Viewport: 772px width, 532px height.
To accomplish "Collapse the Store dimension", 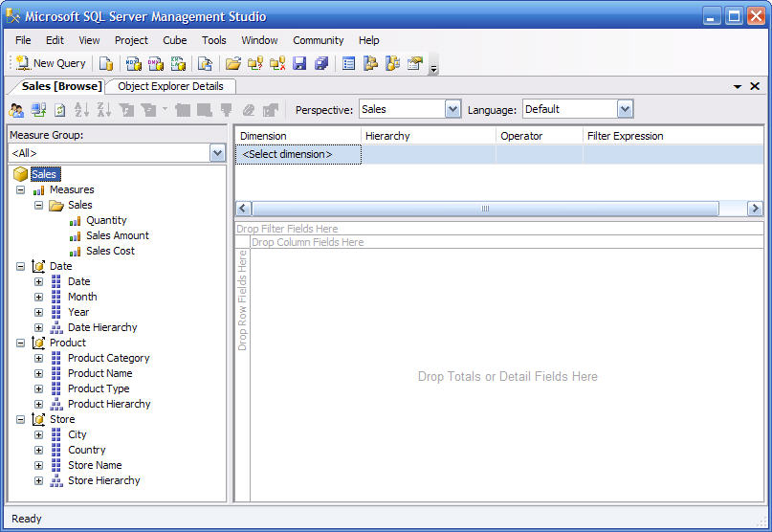I will point(20,419).
